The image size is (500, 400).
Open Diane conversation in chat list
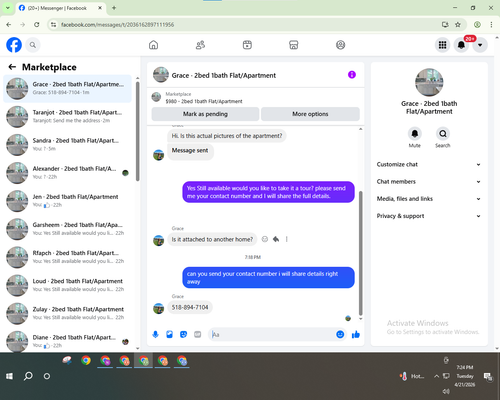point(67,341)
